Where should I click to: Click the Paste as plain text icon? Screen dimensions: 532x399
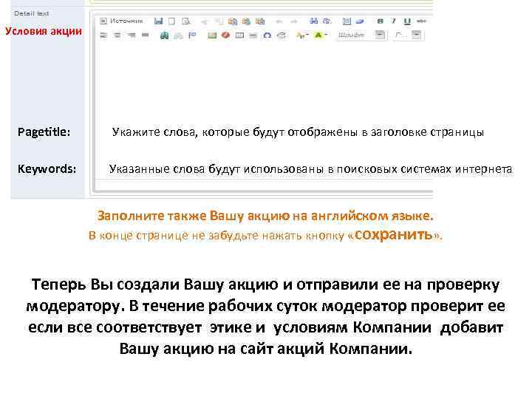click(246, 21)
